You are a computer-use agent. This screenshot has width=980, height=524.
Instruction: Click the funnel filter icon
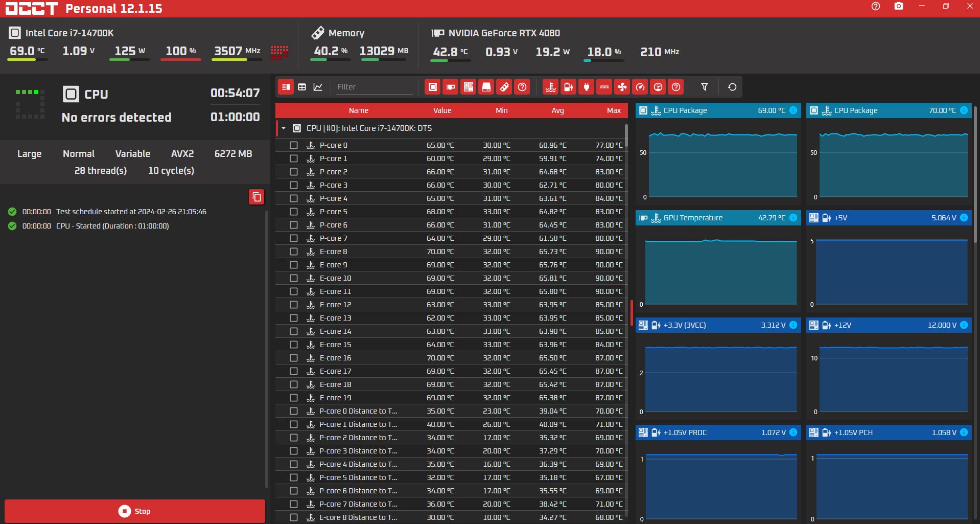pos(705,87)
